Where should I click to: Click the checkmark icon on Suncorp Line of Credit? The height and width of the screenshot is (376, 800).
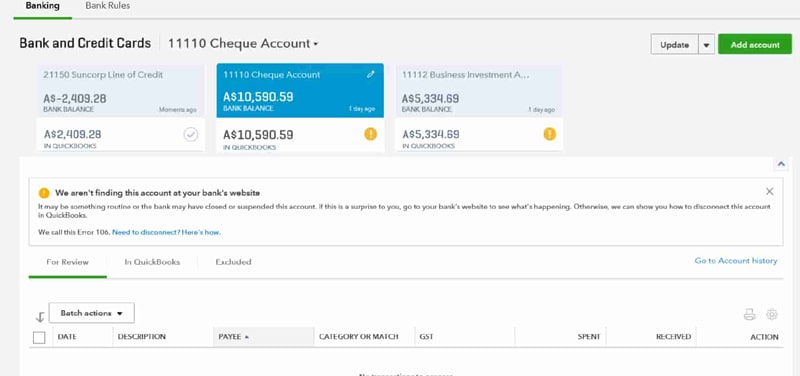pyautogui.click(x=191, y=135)
